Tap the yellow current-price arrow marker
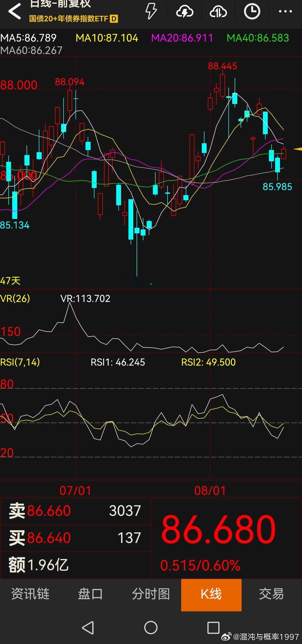 pos(297,149)
